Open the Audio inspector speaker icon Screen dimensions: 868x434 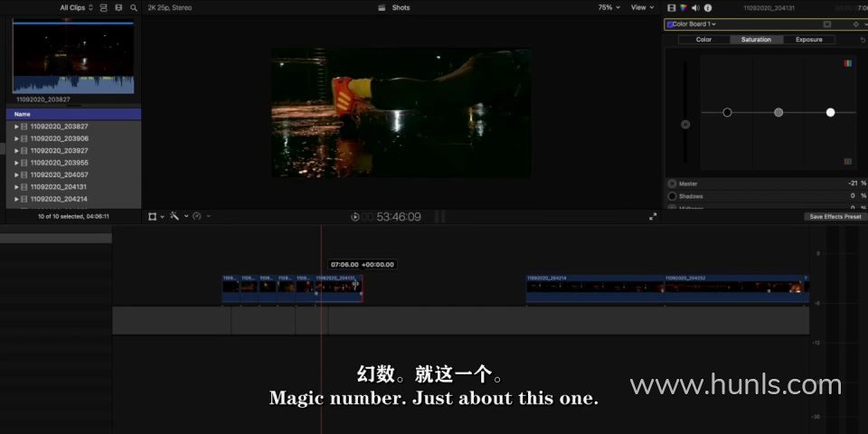[696, 8]
